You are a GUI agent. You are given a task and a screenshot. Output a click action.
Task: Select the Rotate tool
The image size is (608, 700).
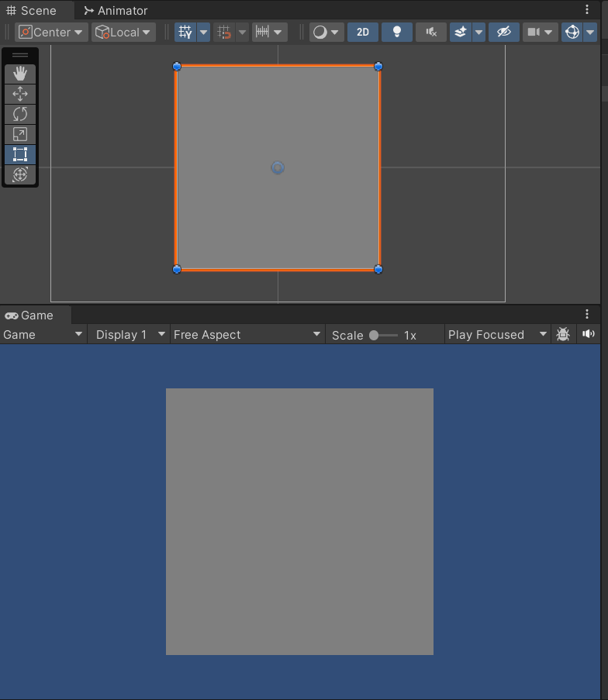click(20, 114)
